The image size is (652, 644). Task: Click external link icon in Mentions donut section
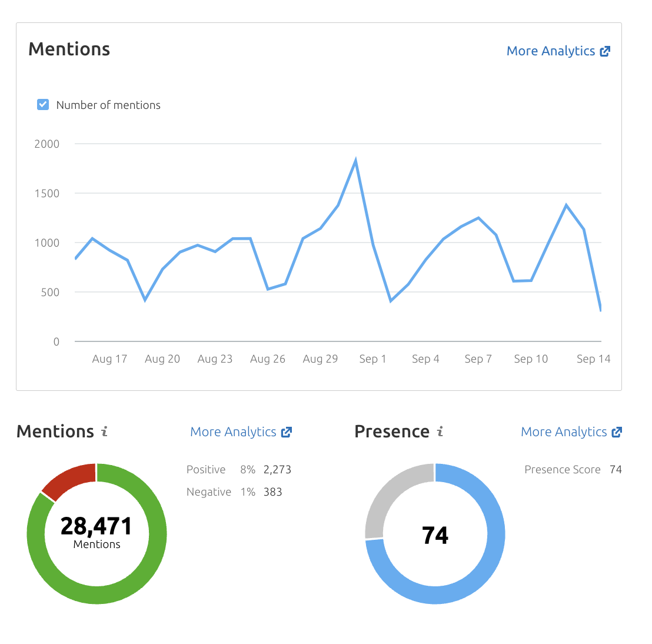click(x=287, y=432)
